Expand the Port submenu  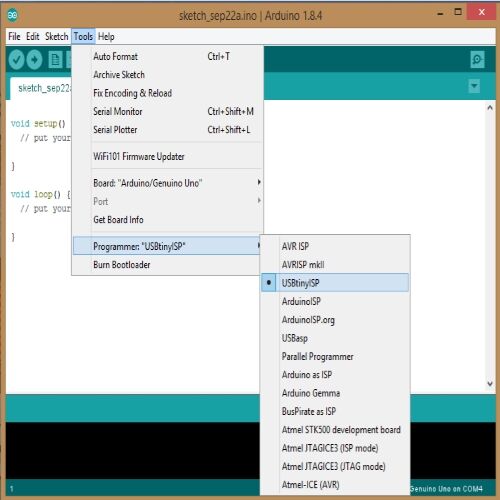tap(168, 201)
